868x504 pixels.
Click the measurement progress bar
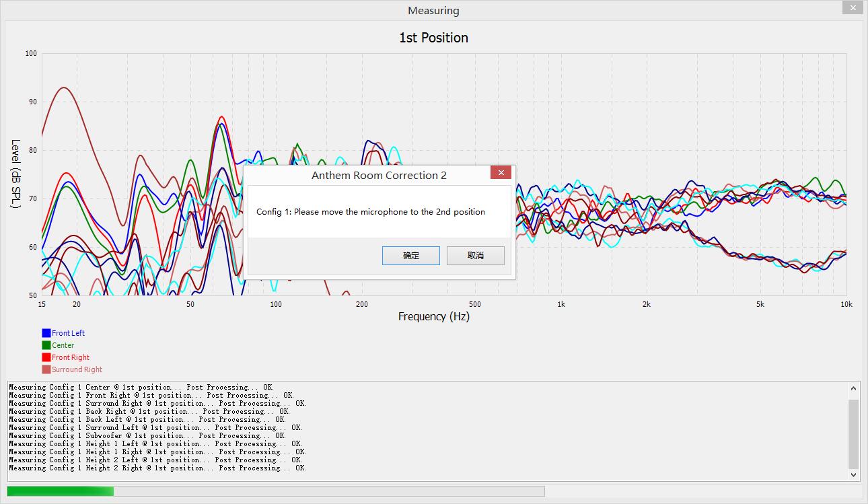click(276, 491)
